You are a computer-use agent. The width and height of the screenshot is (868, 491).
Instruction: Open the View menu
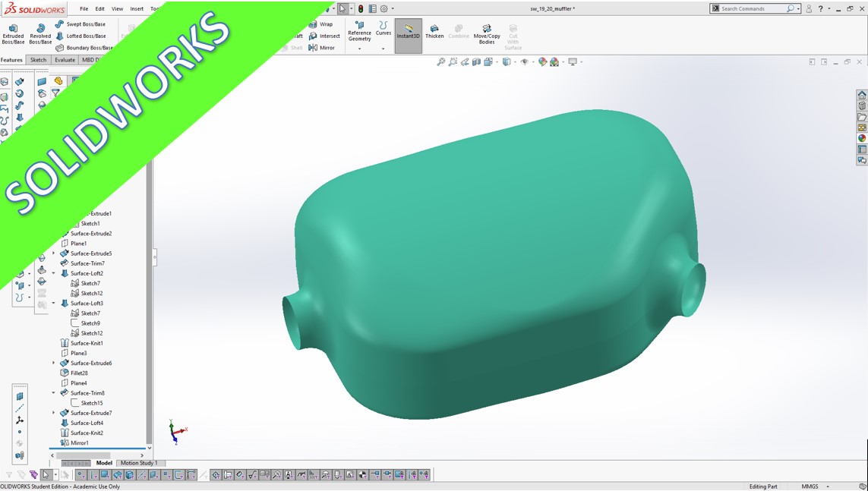pyautogui.click(x=118, y=9)
